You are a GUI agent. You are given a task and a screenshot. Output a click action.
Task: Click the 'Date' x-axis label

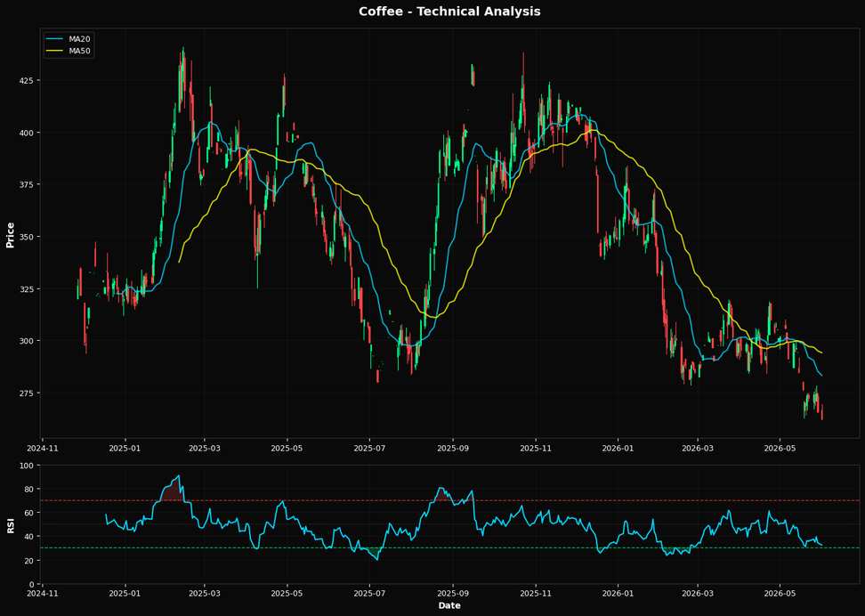pos(449,605)
